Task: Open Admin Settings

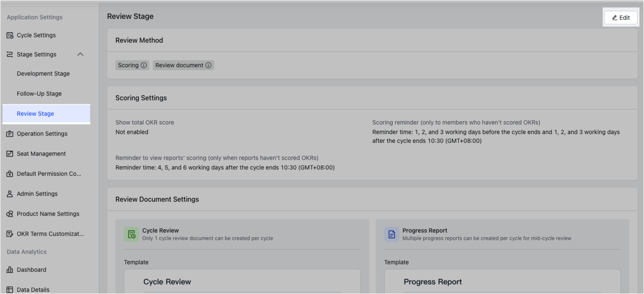Action: 37,193
